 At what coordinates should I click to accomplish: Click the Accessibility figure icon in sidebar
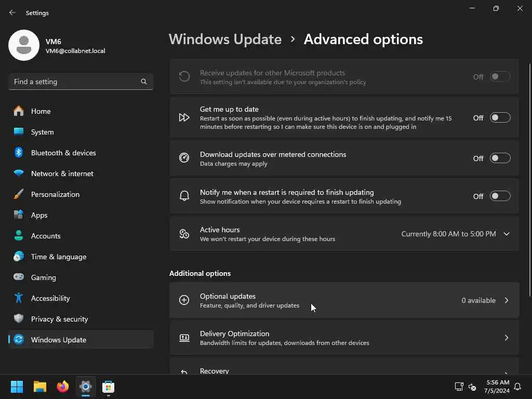click(x=19, y=298)
